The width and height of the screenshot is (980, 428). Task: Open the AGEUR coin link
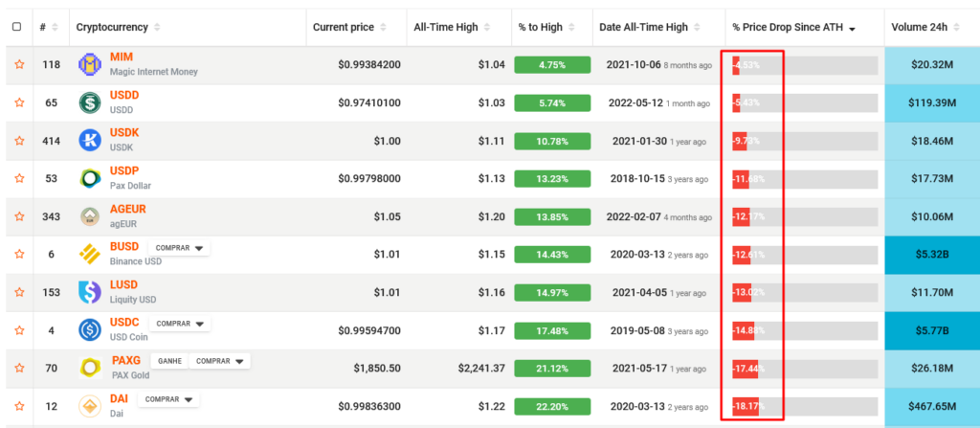pyautogui.click(x=127, y=209)
